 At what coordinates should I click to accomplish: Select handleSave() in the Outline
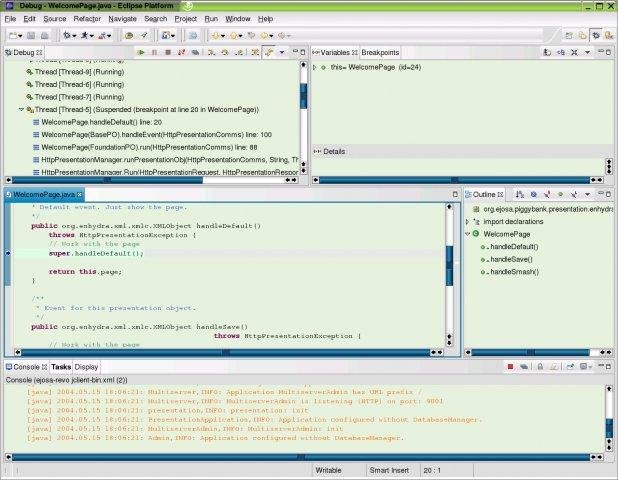(511, 259)
